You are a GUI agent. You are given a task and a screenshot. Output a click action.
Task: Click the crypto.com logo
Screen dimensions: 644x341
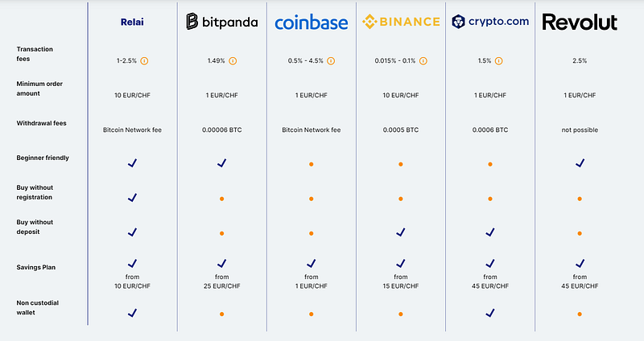click(490, 22)
